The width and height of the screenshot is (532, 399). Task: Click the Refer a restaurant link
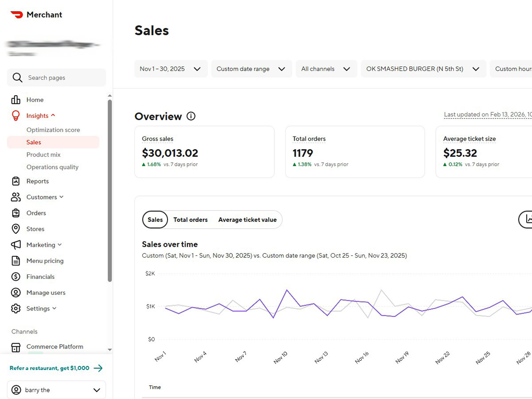(50, 368)
